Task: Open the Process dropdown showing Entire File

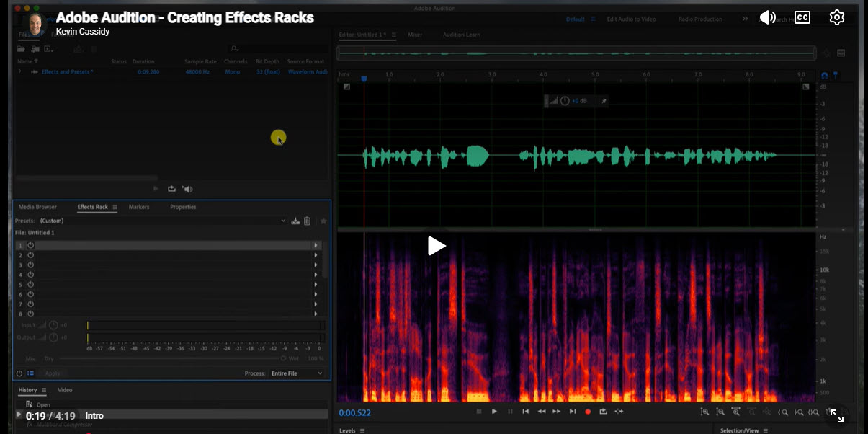Action: [x=297, y=373]
